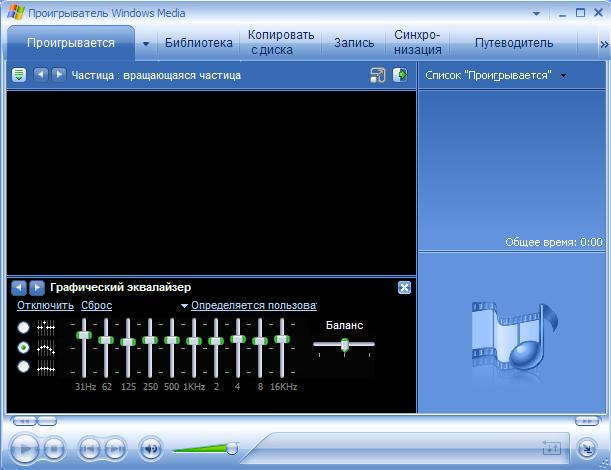Click the 31Hz equalizer slider
Viewport: 611px width, 470px height.
pyautogui.click(x=84, y=335)
